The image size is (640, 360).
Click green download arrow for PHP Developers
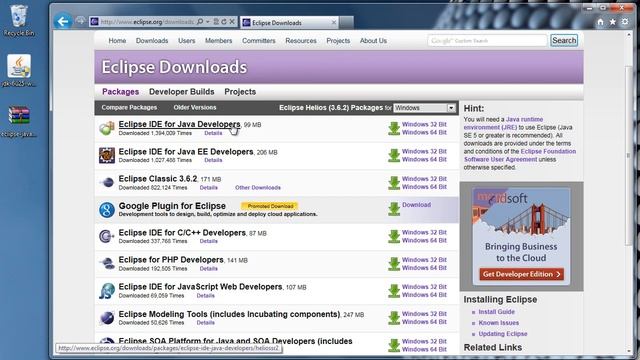[394, 264]
